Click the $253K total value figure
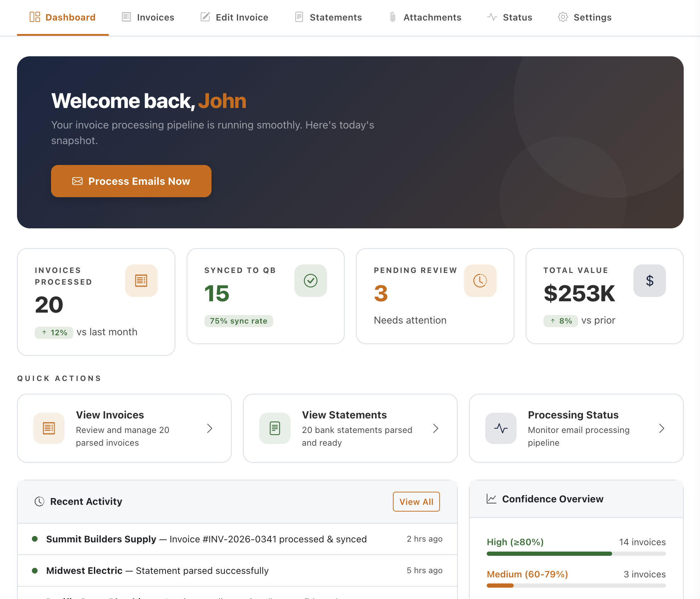The height and width of the screenshot is (599, 700). (579, 293)
